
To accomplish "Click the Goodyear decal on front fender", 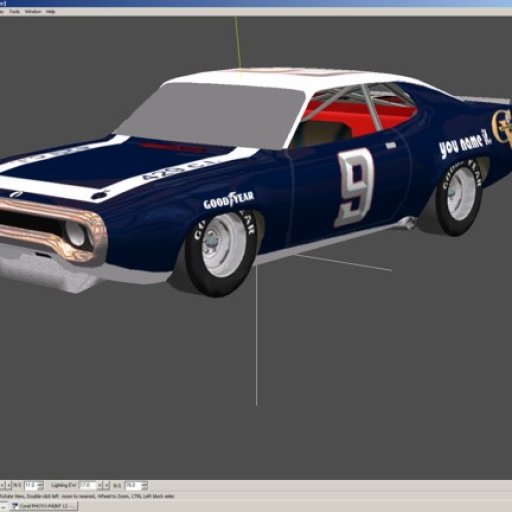I will click(229, 200).
